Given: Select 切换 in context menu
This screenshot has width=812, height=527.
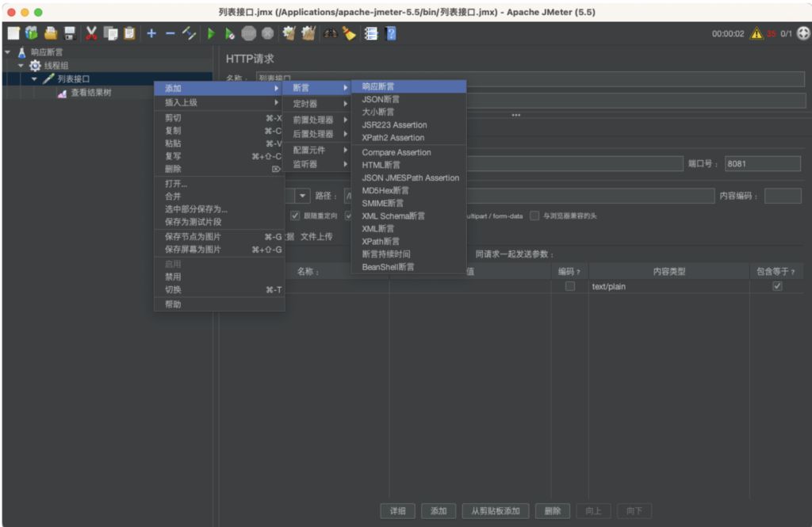Looking at the screenshot, I should click(219, 290).
